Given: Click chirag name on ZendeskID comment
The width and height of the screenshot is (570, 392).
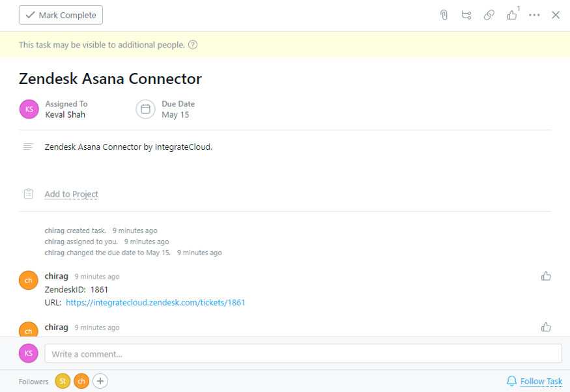Looking at the screenshot, I should tap(56, 276).
